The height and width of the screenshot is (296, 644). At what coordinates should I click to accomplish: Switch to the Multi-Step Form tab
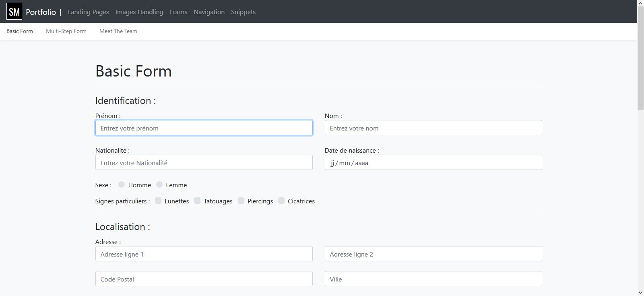pos(66,31)
